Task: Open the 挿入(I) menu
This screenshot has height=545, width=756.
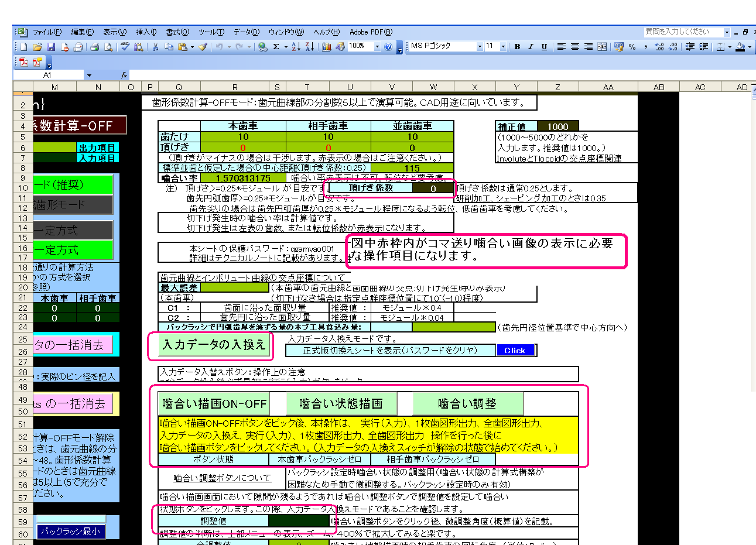Action: (146, 32)
